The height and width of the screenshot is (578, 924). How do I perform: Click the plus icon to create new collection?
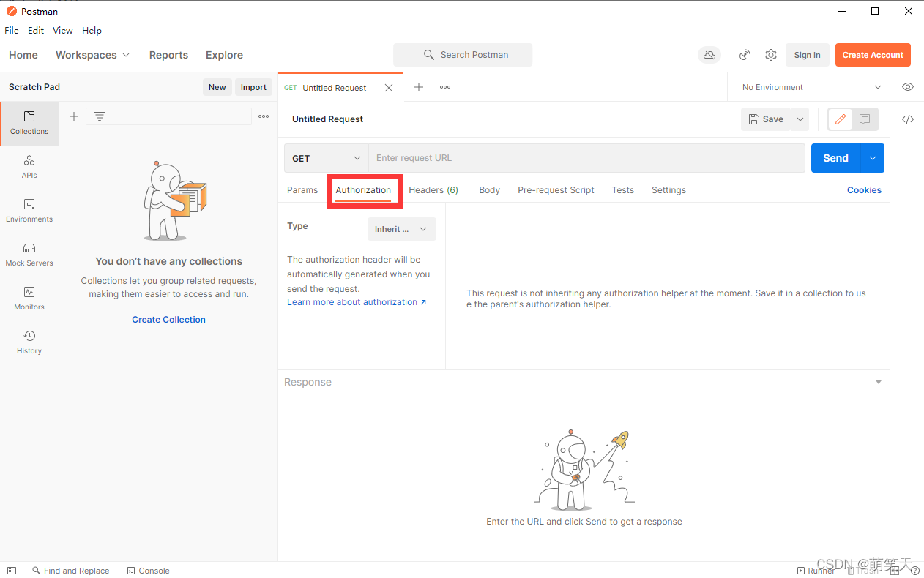pos(74,116)
